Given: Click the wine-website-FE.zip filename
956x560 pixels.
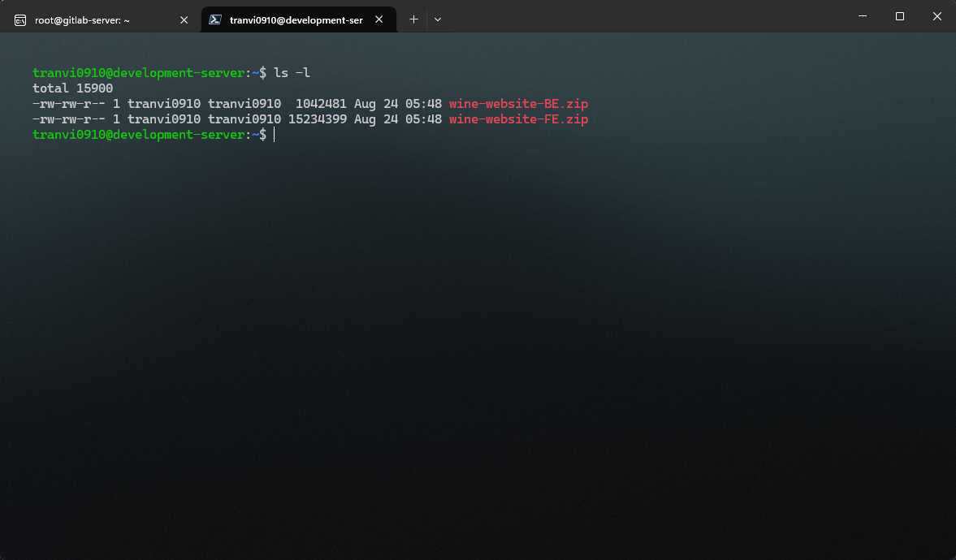Looking at the screenshot, I should [518, 119].
